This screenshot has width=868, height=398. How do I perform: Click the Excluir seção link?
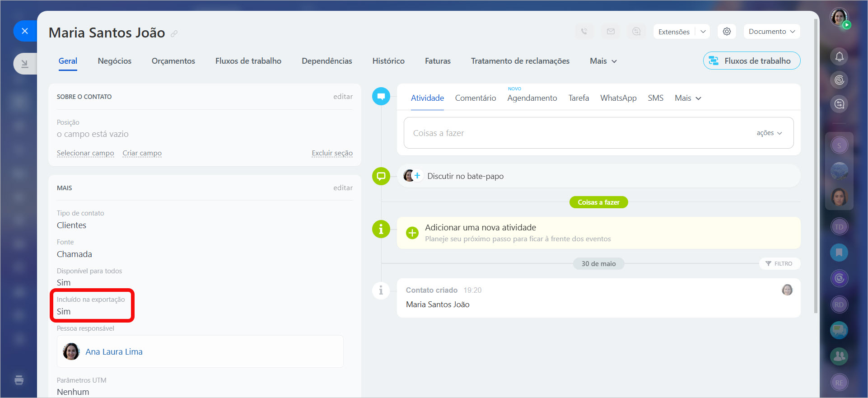point(332,153)
